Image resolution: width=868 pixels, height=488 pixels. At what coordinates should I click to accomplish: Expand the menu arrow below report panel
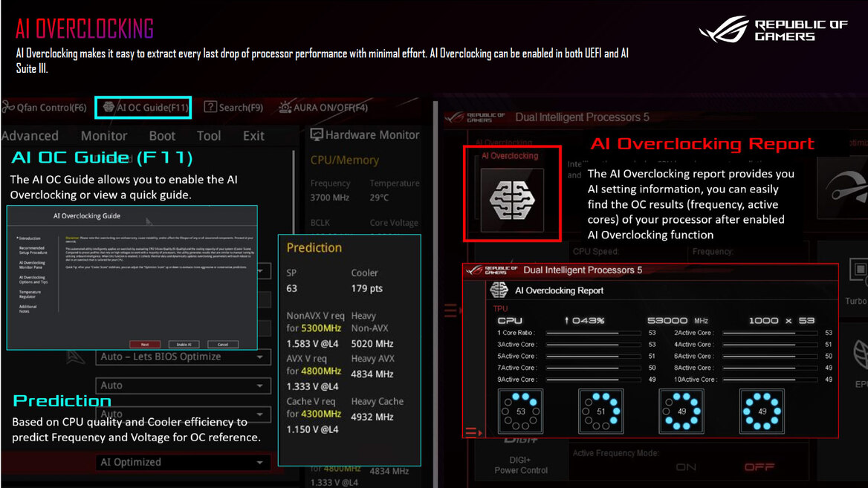pyautogui.click(x=473, y=432)
